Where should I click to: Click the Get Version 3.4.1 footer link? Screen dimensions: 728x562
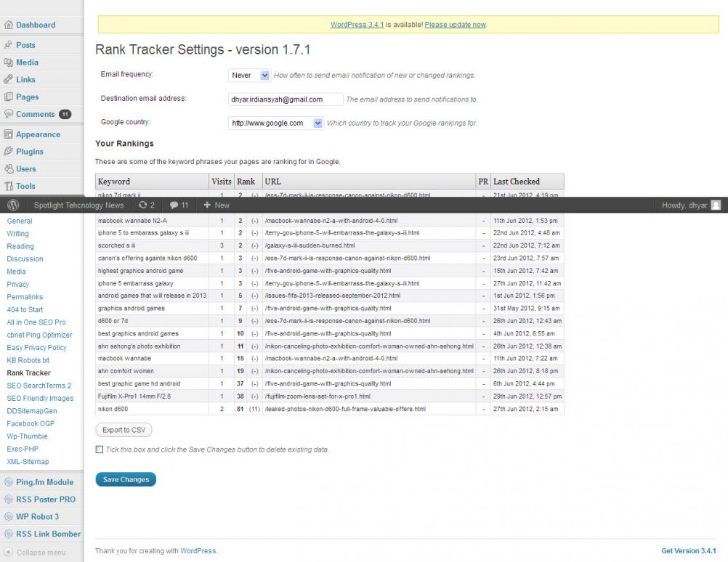click(689, 551)
